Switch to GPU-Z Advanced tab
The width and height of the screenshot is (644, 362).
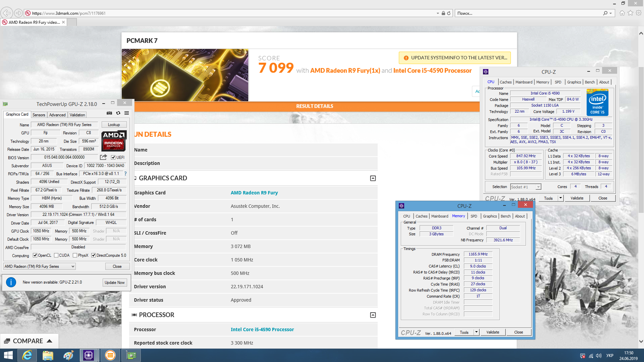[x=57, y=115]
